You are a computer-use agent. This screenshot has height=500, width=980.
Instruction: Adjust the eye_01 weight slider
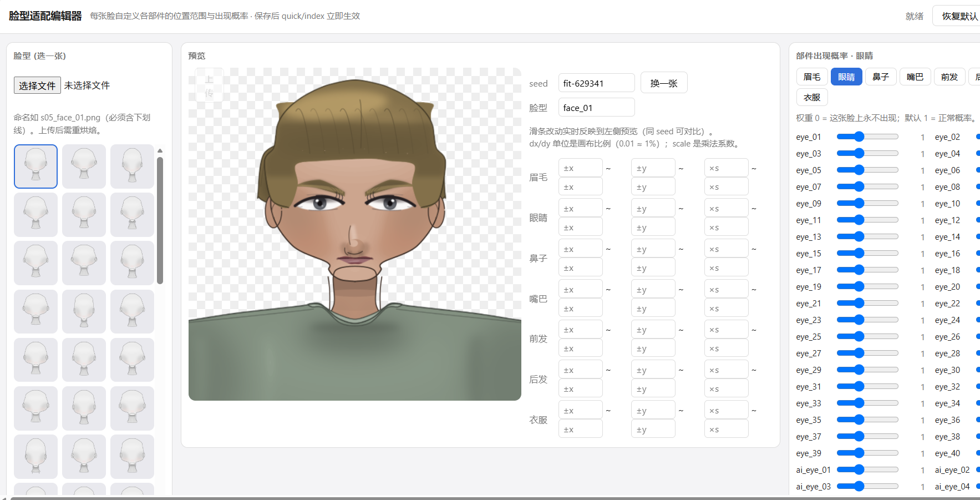click(x=867, y=137)
